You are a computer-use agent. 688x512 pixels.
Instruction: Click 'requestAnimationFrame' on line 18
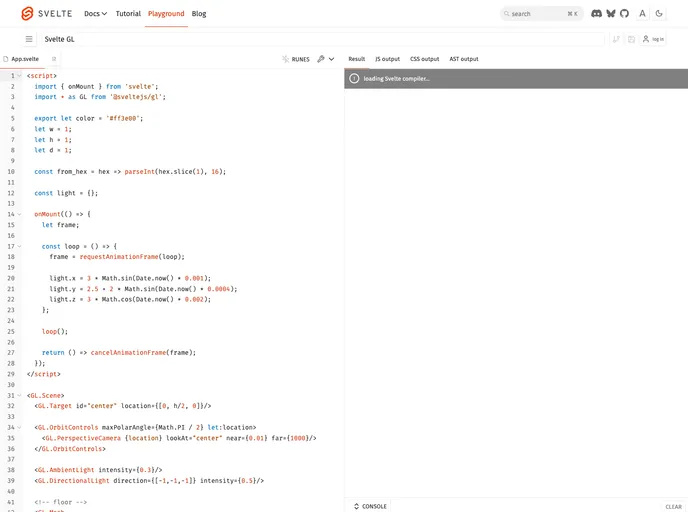tap(119, 257)
